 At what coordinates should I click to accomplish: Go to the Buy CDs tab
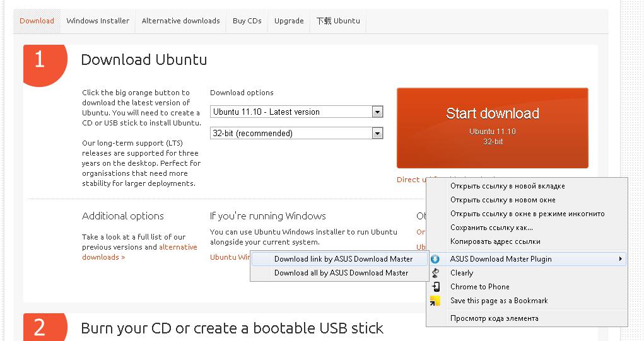(x=247, y=21)
